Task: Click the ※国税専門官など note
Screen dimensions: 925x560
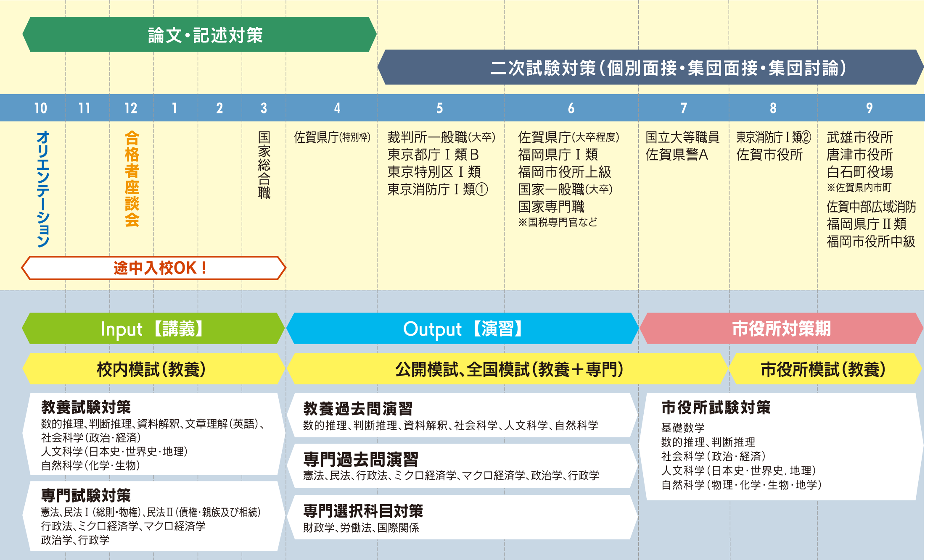Action: pyautogui.click(x=558, y=222)
